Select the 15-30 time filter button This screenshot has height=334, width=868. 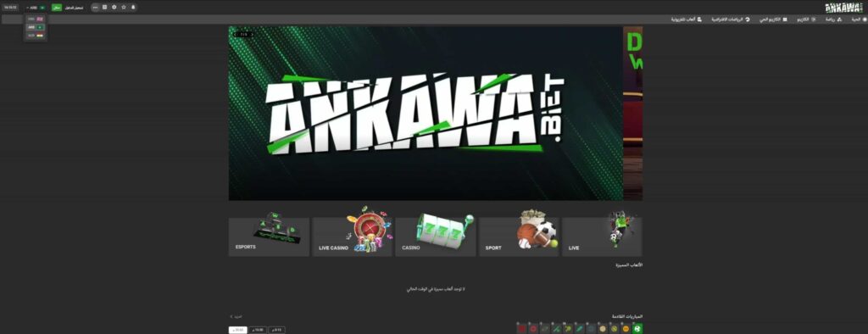coord(258,330)
